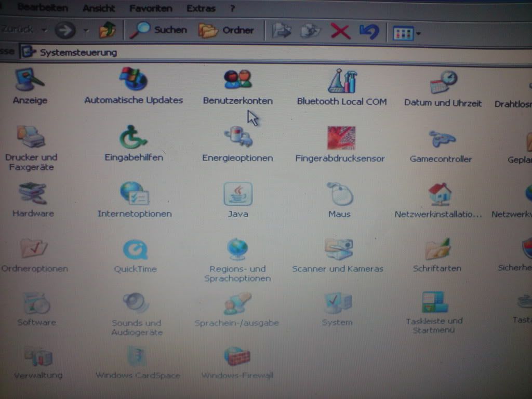Click the Zurück back button

click(18, 30)
